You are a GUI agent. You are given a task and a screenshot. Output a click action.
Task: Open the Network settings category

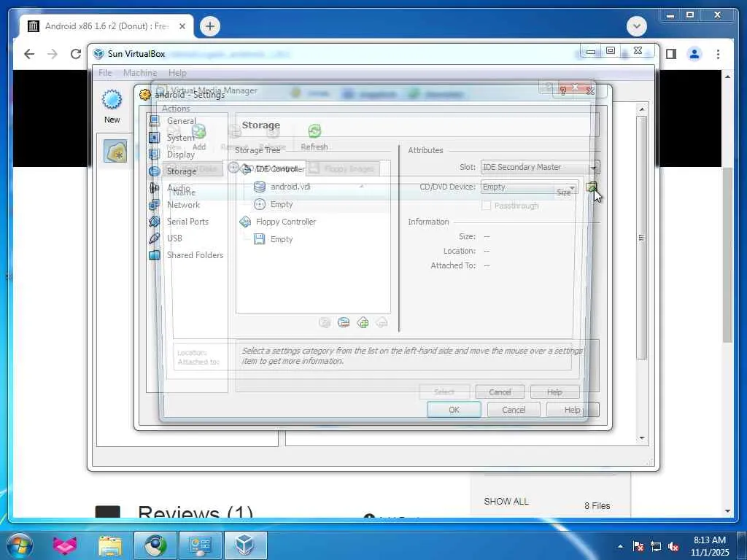tap(183, 205)
